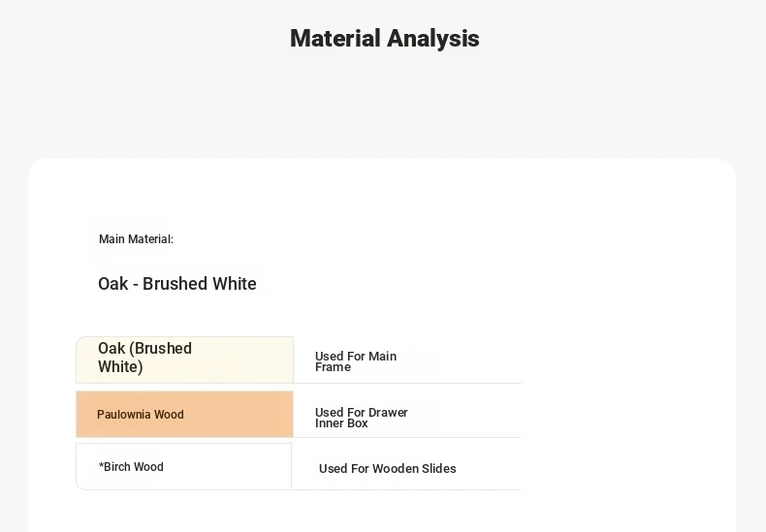
Task: Click the Used For Wooden Slides text
Action: pyautogui.click(x=388, y=469)
